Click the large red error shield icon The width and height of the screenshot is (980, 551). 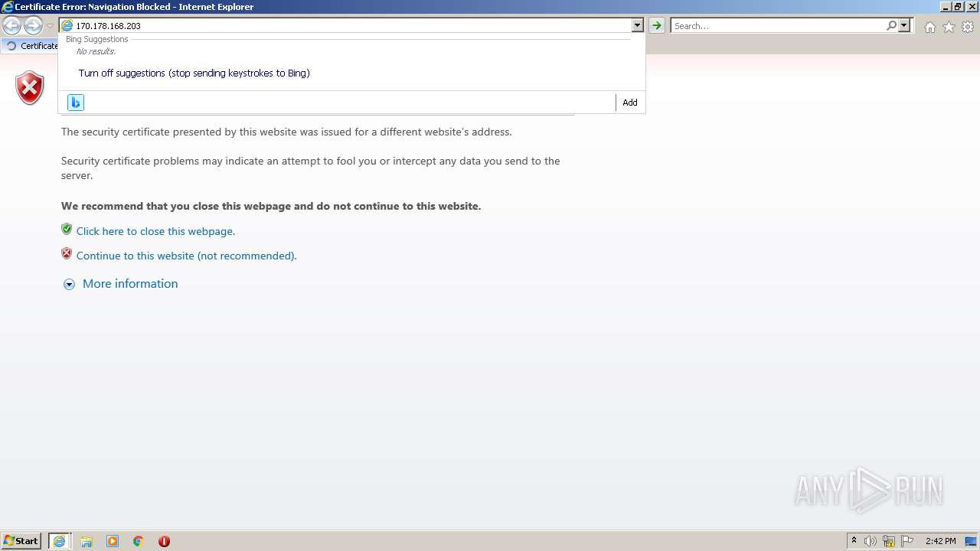click(30, 88)
